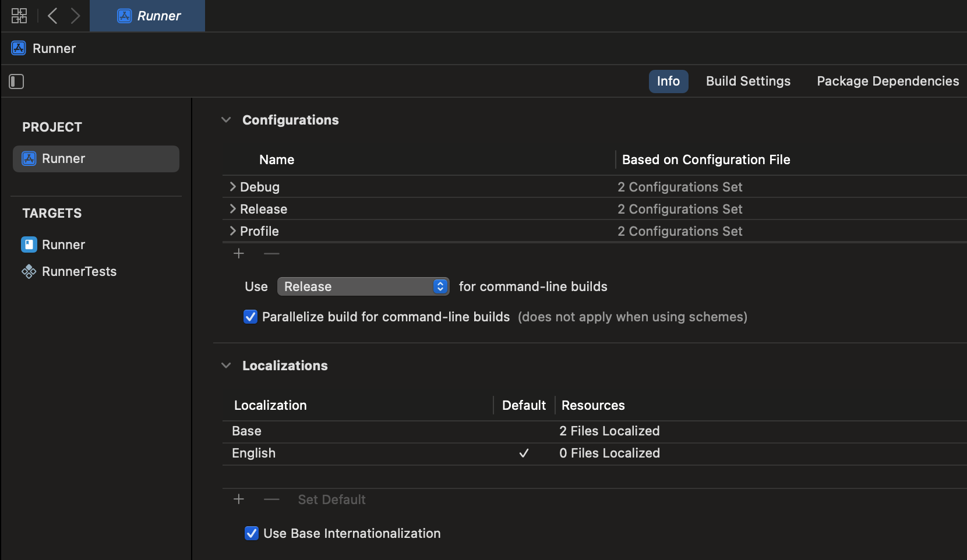Image resolution: width=967 pixels, height=560 pixels.
Task: Switch to the Info tab
Action: (669, 81)
